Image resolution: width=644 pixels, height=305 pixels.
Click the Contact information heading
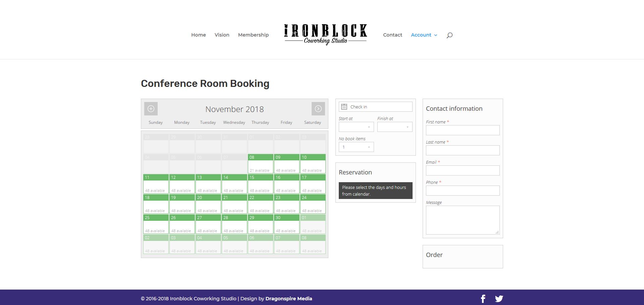click(454, 109)
